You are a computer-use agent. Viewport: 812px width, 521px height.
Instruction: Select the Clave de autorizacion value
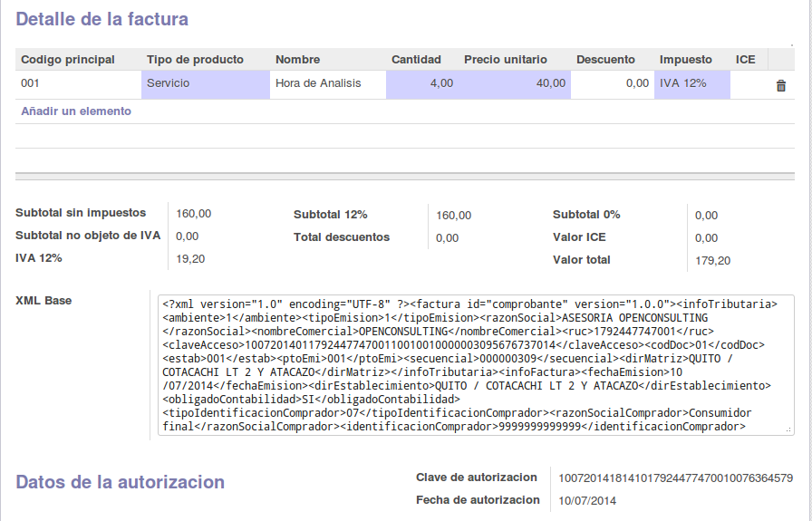pos(675,478)
